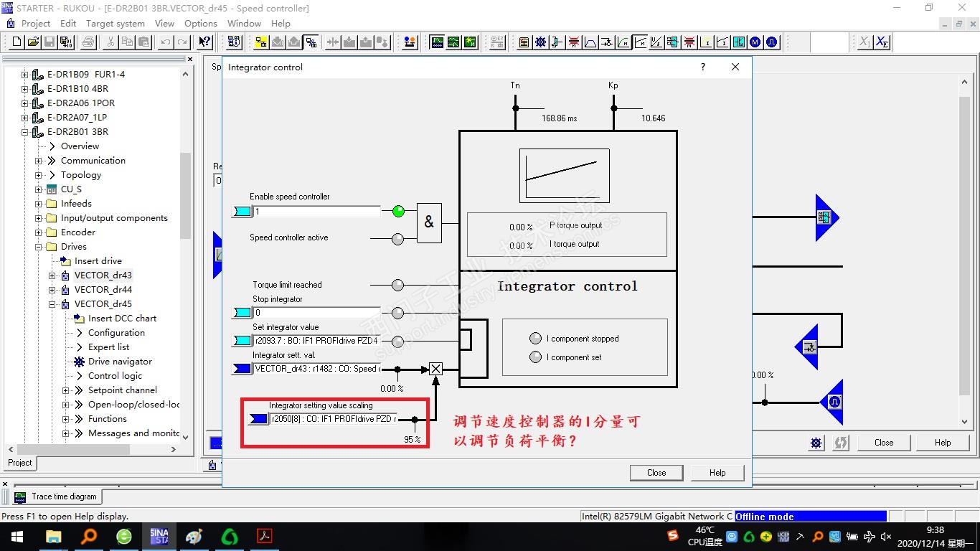Click the expert list toolbar icon
The width and height of the screenshot is (980, 551).
point(524,42)
